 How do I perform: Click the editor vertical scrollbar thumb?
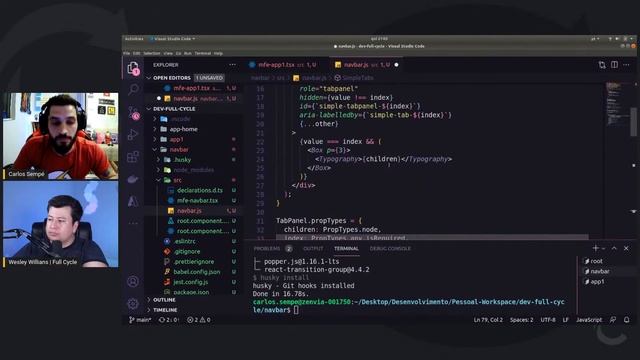[633, 122]
